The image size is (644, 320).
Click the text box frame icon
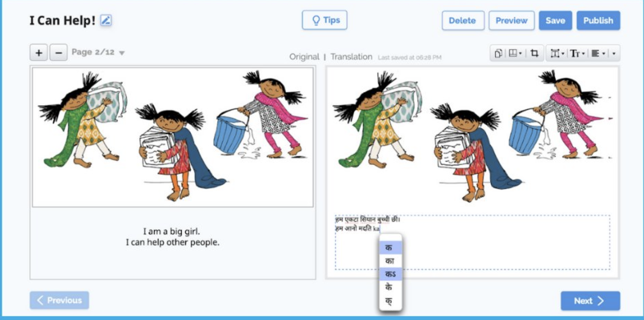coord(557,53)
